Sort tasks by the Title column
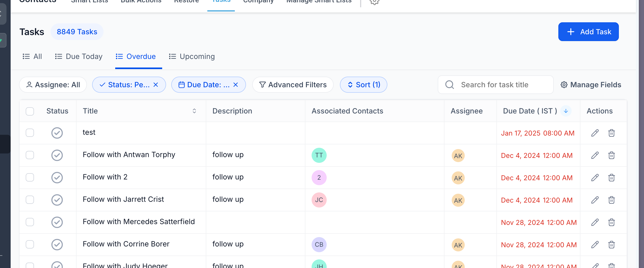Image resolution: width=644 pixels, height=268 pixels. (x=194, y=111)
